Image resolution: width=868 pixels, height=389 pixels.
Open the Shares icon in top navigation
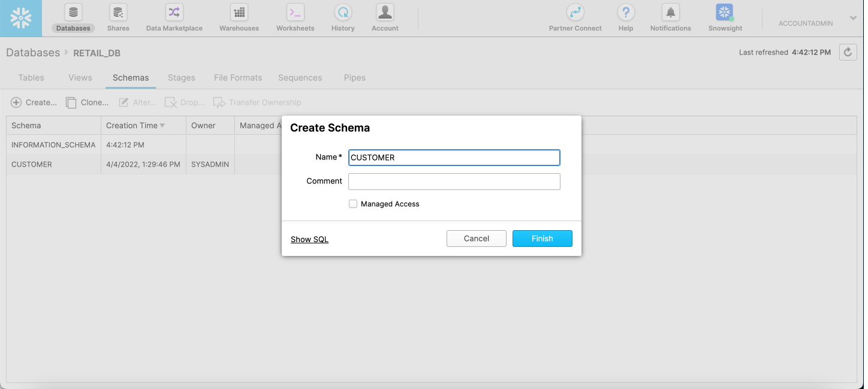point(118,13)
